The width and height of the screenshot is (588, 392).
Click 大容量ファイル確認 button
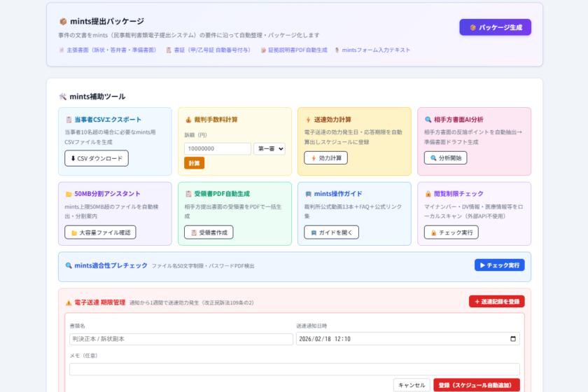click(x=100, y=232)
